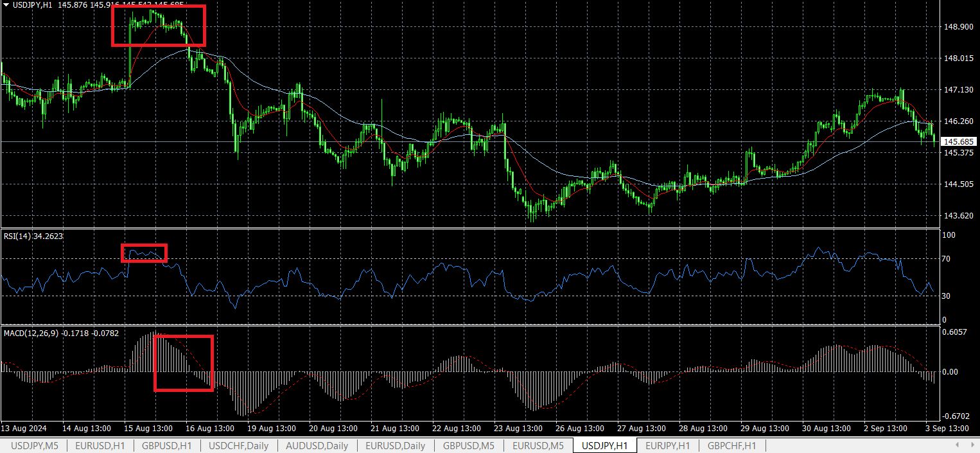Image resolution: width=980 pixels, height=453 pixels.
Task: Click the active USDJPY,H1 chart tab
Action: pyautogui.click(x=604, y=445)
